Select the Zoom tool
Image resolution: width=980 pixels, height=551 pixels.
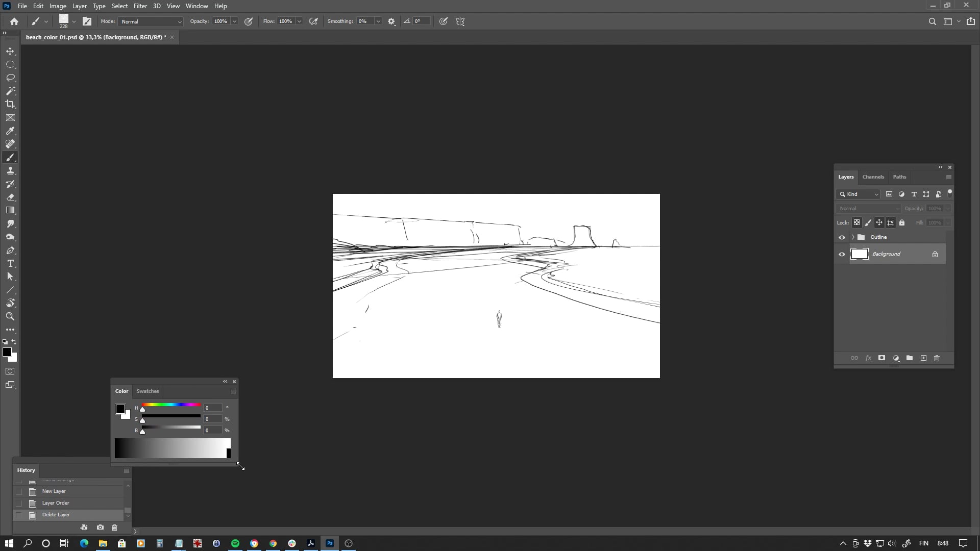tap(10, 316)
